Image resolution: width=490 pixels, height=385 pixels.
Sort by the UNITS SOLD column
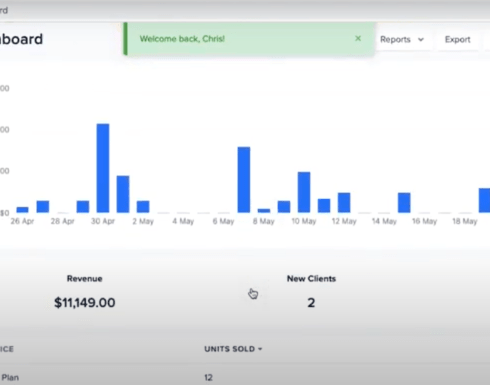point(233,349)
